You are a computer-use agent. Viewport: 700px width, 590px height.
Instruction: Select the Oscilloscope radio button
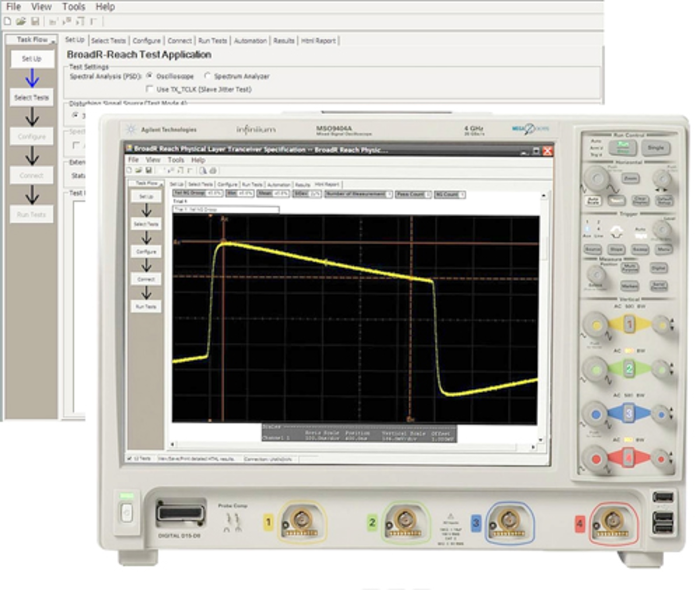(x=149, y=76)
